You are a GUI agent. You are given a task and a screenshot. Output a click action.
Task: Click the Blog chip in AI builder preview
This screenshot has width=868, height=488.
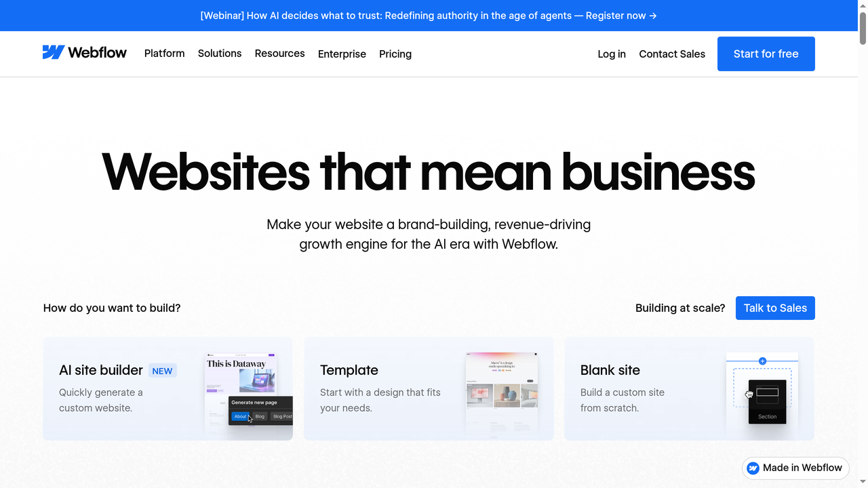tap(260, 416)
